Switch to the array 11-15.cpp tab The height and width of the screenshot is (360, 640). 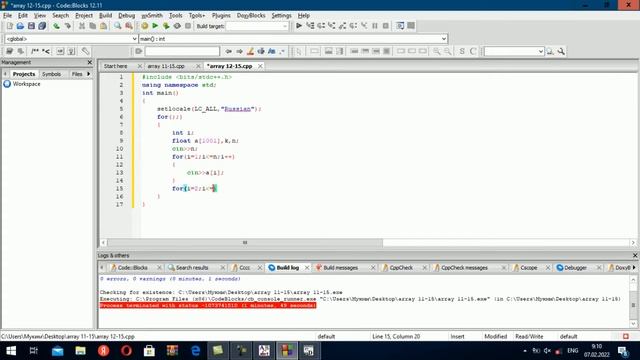pos(166,66)
